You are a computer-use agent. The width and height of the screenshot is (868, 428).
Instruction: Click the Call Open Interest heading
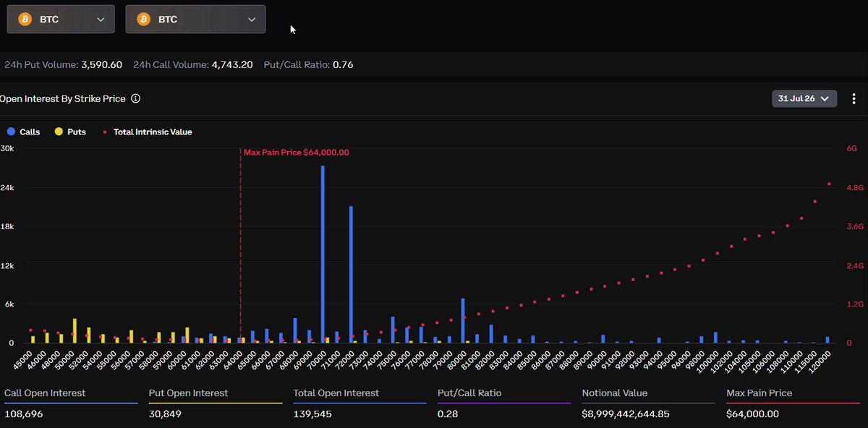45,393
